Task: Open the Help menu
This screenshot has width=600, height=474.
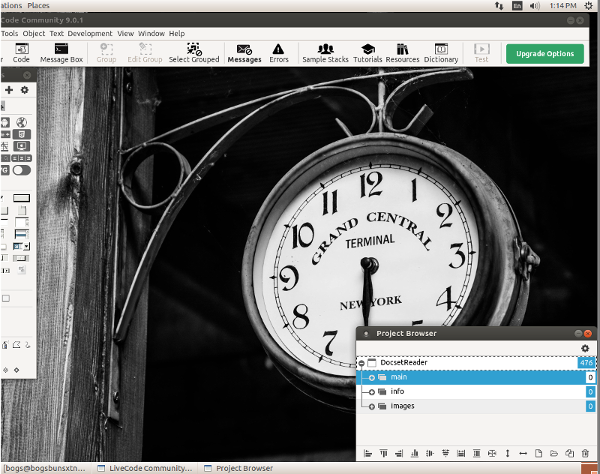Action: point(177,33)
